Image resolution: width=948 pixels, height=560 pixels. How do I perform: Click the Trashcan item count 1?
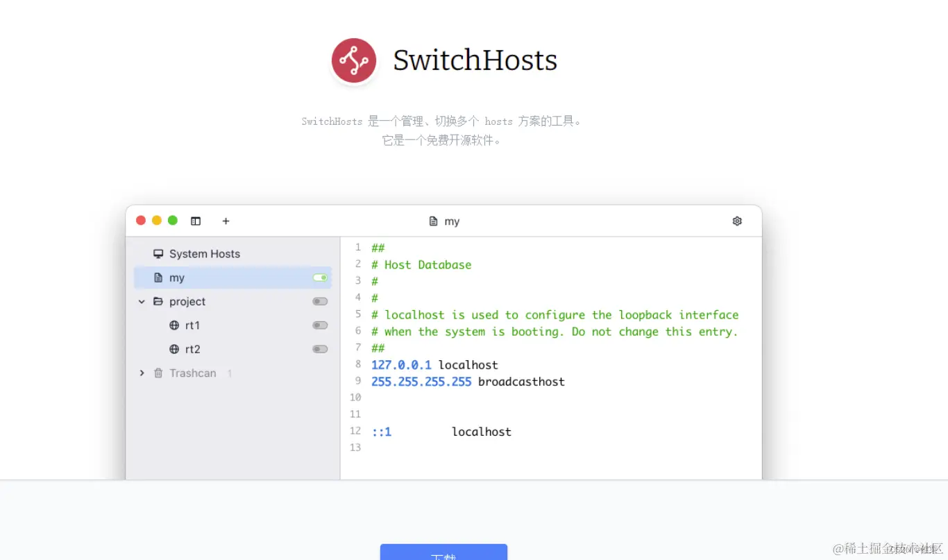230,373
